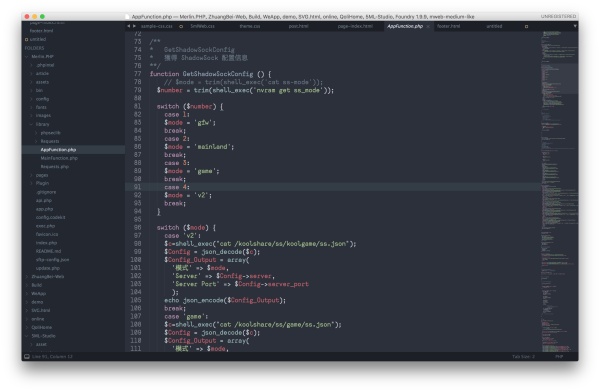
Task: Click the FOLDERS heading in sidebar
Action: pyautogui.click(x=34, y=48)
